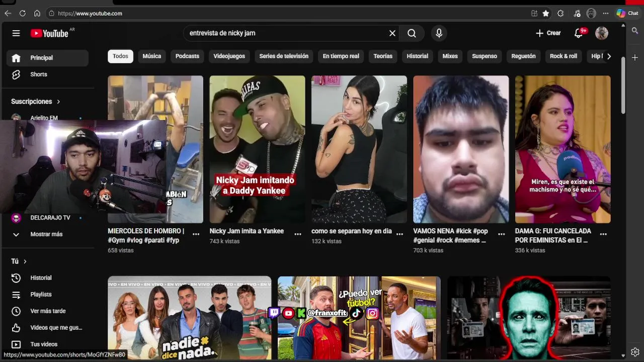Select the Podcasts filter chip
The height and width of the screenshot is (362, 644).
pos(187,56)
